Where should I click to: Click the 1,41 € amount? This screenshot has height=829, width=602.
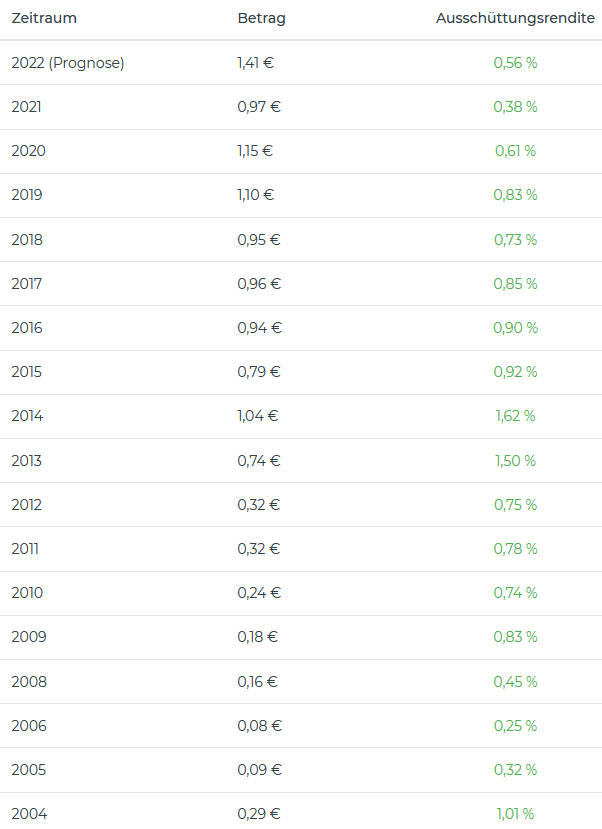(256, 63)
